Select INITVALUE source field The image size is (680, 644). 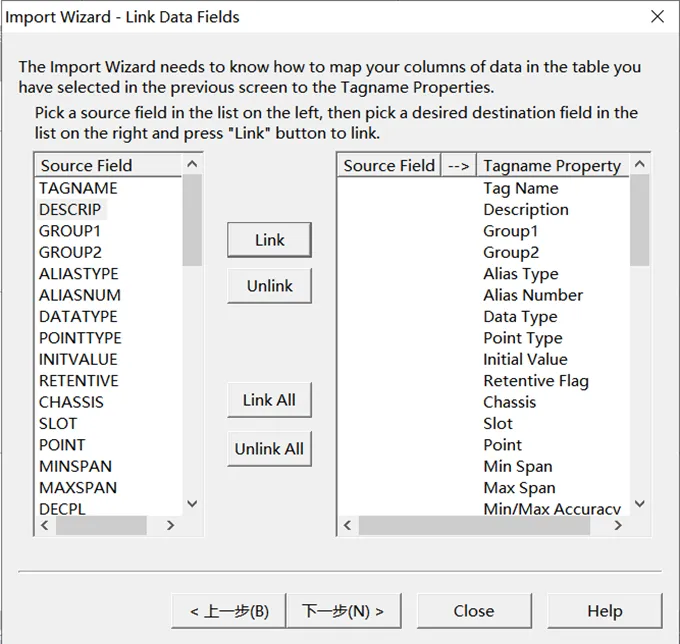[x=78, y=360]
